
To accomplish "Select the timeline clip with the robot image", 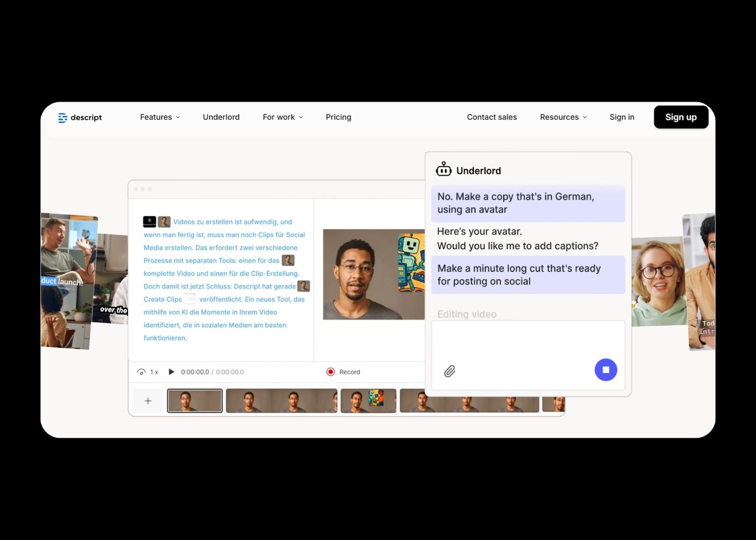I will [369, 401].
